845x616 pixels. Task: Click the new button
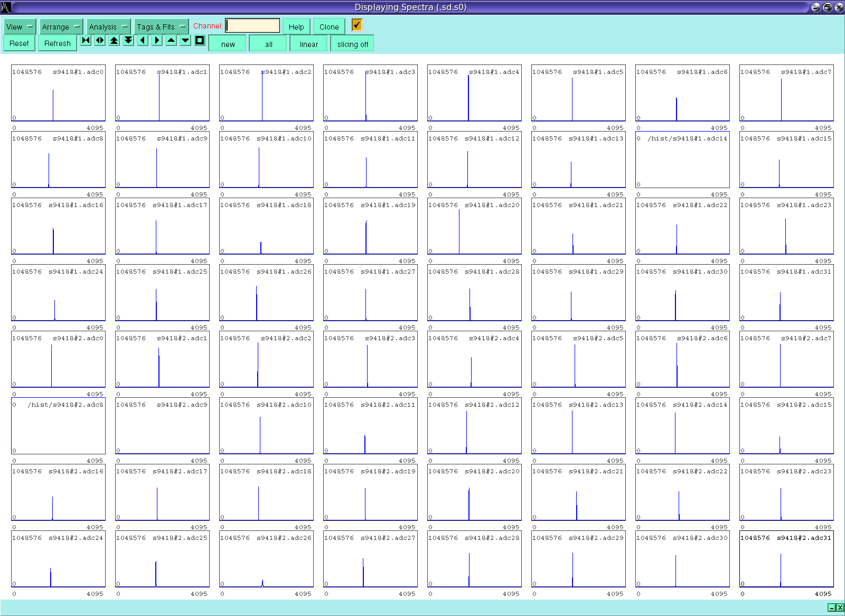228,44
